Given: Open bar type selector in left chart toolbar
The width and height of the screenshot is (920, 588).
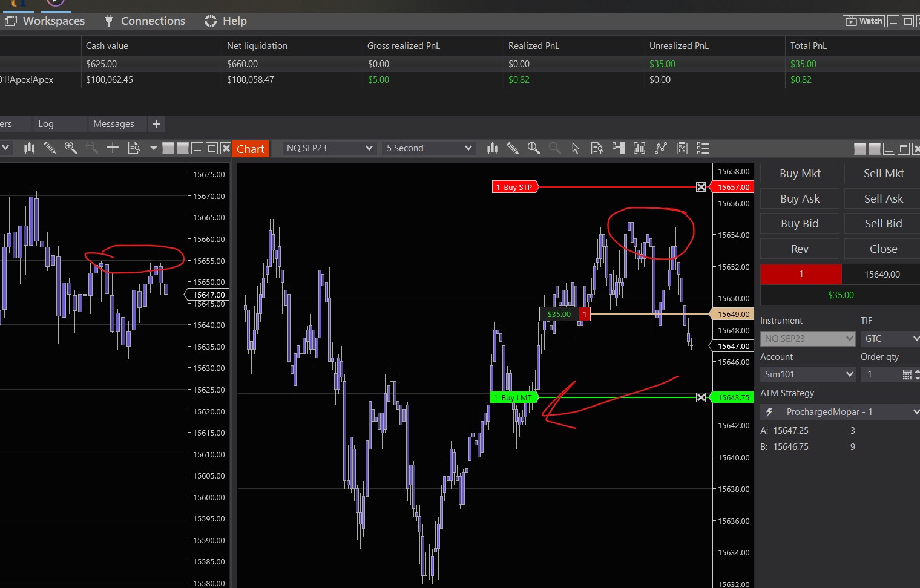Looking at the screenshot, I should point(29,148).
